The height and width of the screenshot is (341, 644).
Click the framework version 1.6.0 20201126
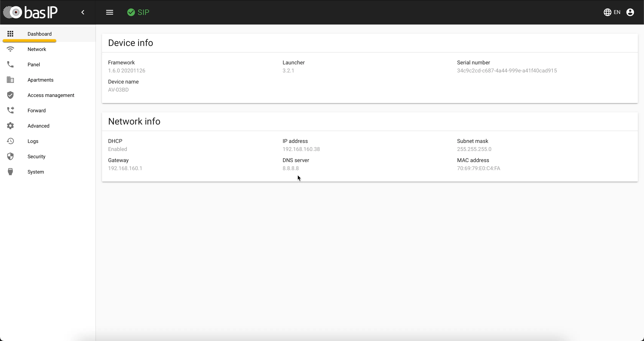click(127, 71)
